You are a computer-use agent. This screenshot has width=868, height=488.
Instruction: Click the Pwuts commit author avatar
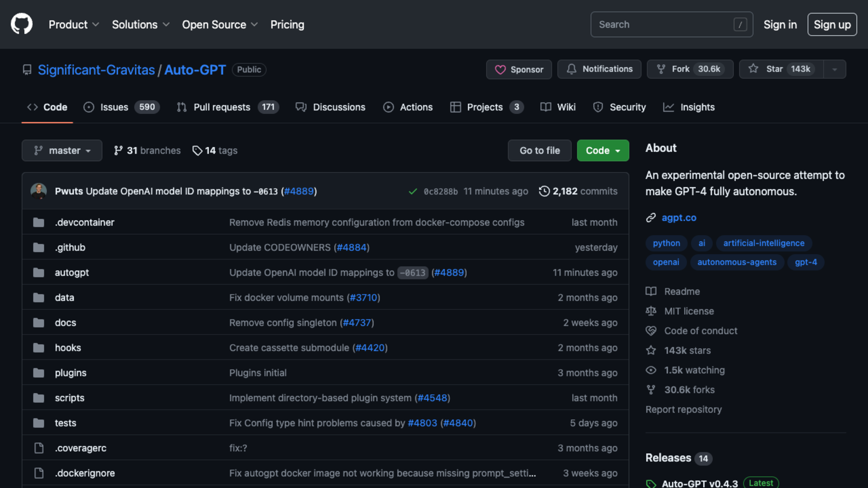point(39,191)
